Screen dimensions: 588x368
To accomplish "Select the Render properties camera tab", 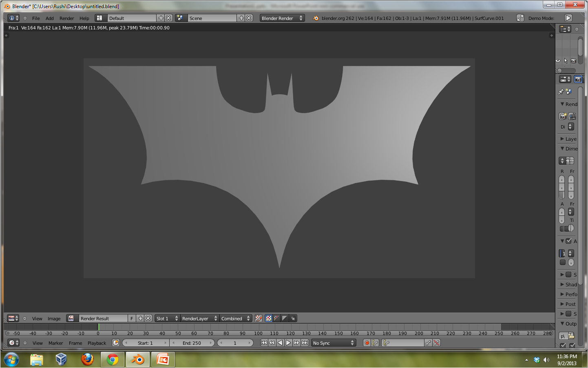I will coord(578,79).
